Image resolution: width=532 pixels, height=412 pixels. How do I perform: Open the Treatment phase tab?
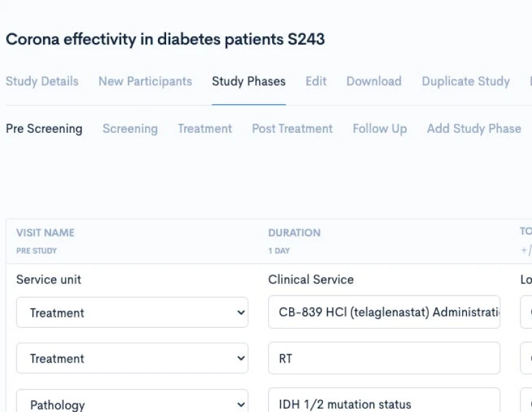tap(205, 129)
